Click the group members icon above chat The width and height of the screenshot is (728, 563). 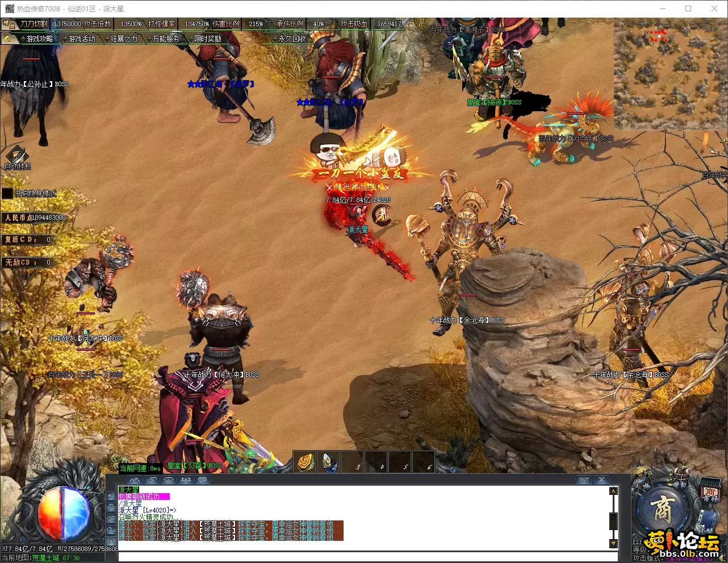click(186, 480)
